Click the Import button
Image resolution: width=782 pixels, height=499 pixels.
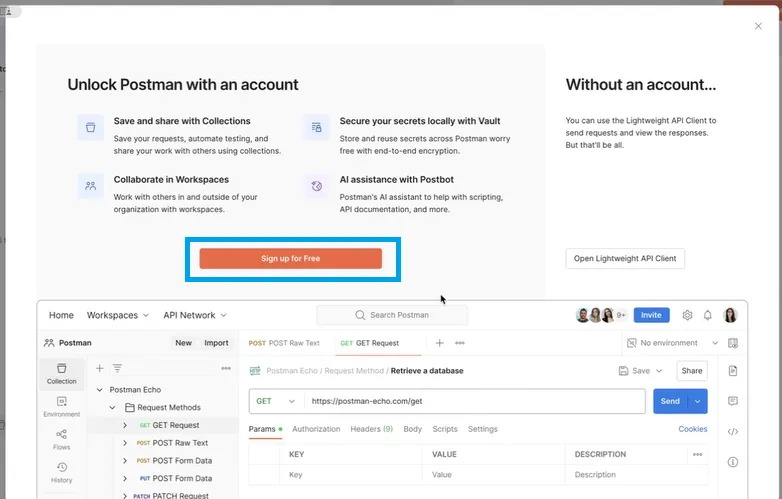[x=216, y=343]
